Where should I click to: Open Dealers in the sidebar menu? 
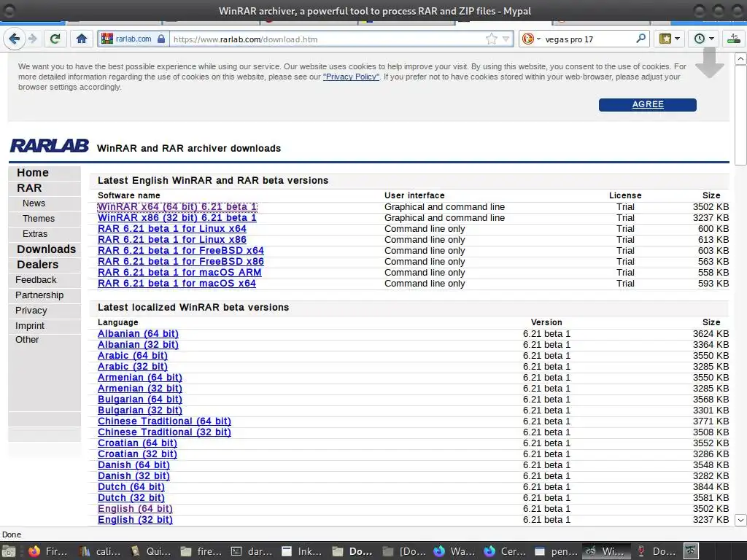[x=38, y=264]
